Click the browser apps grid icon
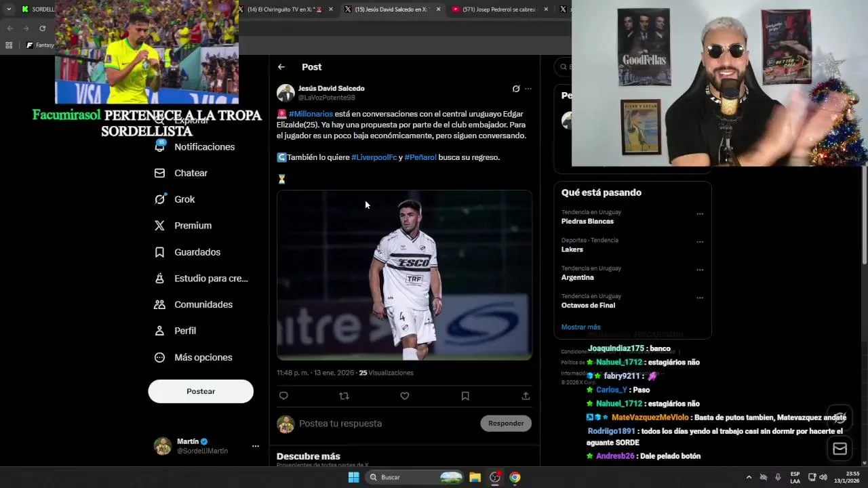This screenshot has height=488, width=868. click(x=9, y=45)
